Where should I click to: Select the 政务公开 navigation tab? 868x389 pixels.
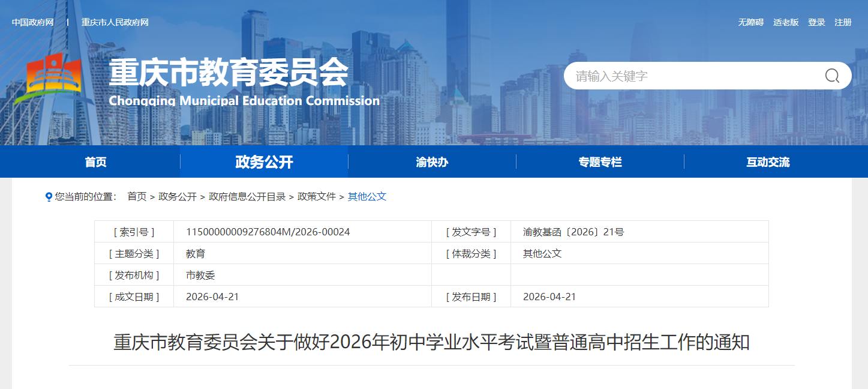click(x=264, y=162)
